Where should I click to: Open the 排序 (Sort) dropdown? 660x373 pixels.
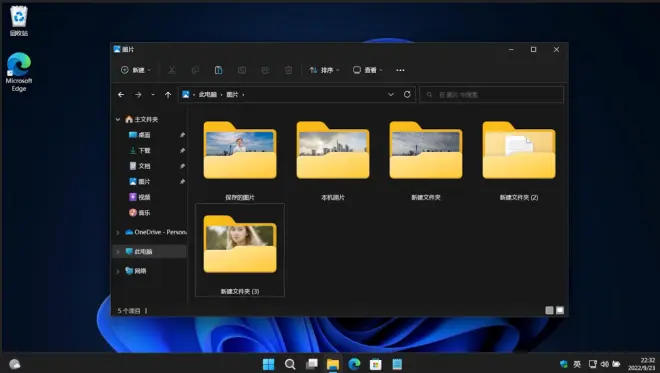pyautogui.click(x=325, y=70)
